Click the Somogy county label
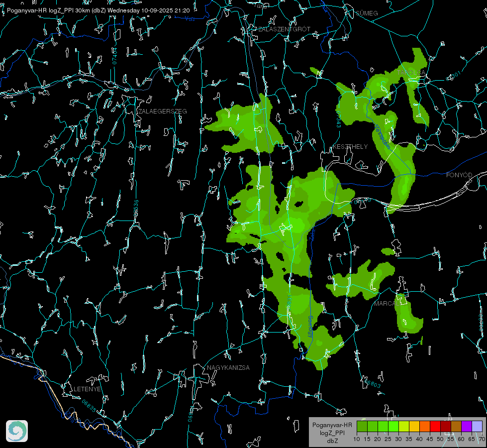 click(309, 327)
